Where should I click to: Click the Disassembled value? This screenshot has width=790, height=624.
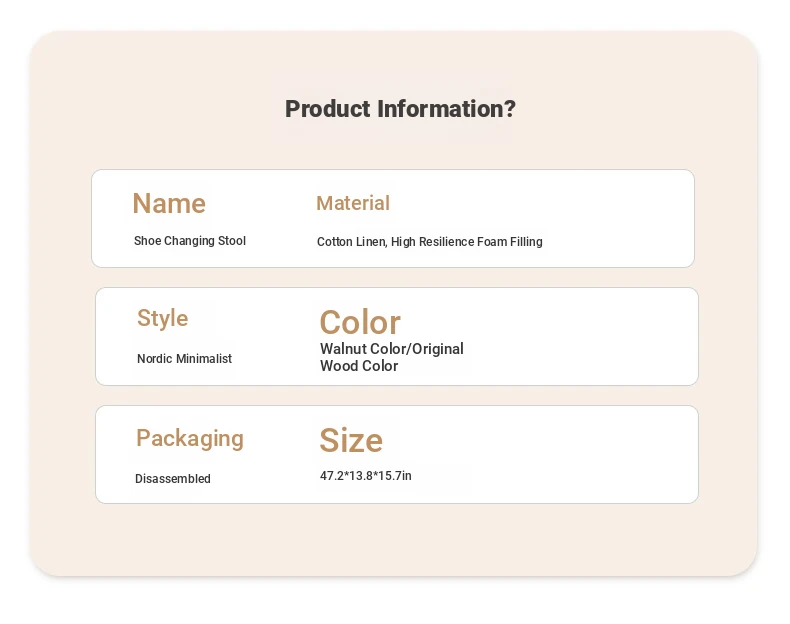click(172, 478)
